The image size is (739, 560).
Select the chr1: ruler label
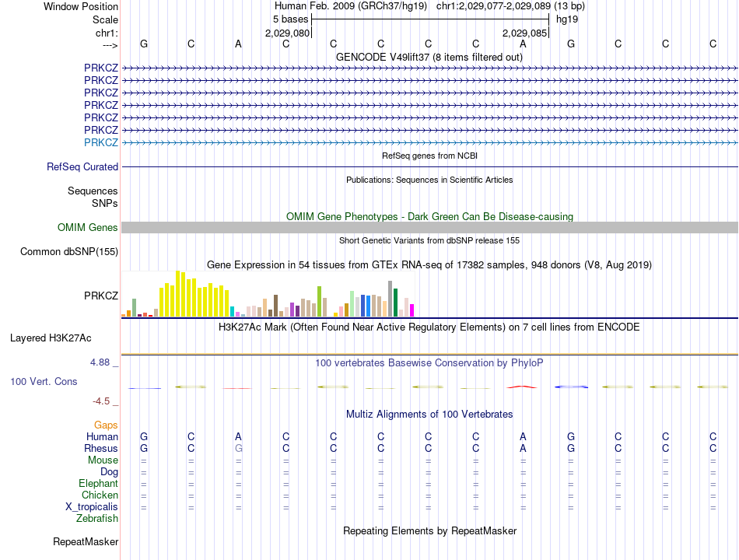tap(107, 33)
